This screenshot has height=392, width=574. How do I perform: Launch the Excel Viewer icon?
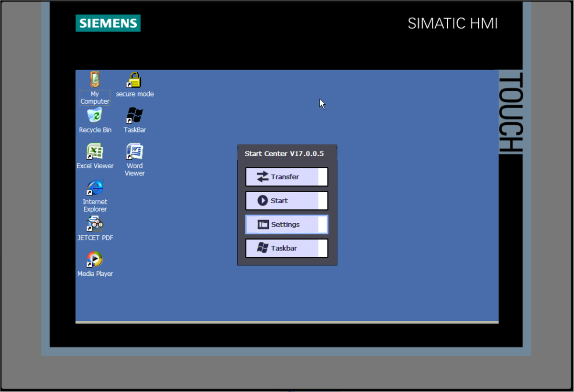[x=95, y=152]
